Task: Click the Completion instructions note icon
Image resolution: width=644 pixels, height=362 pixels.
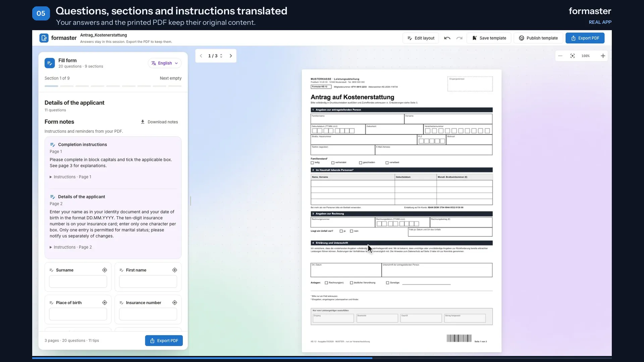Action: (52, 145)
